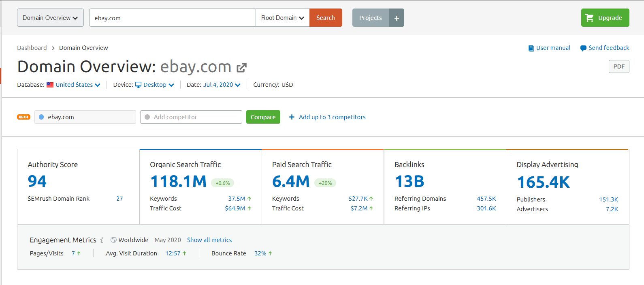
Task: Click the Currency: USD label
Action: click(273, 85)
